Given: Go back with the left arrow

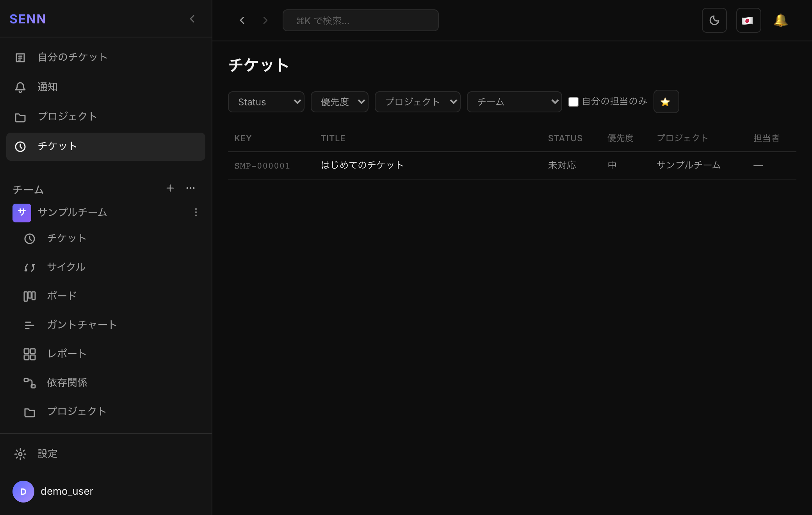Looking at the screenshot, I should [242, 20].
